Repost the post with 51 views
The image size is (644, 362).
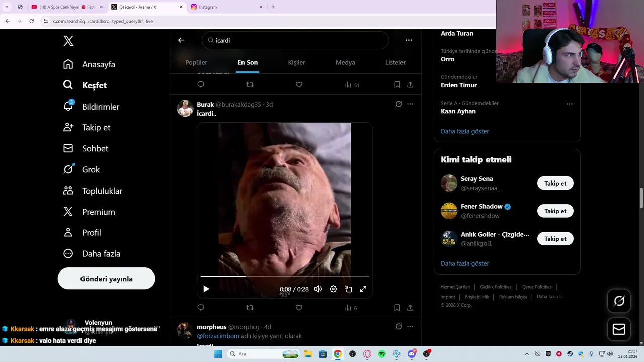(x=250, y=85)
